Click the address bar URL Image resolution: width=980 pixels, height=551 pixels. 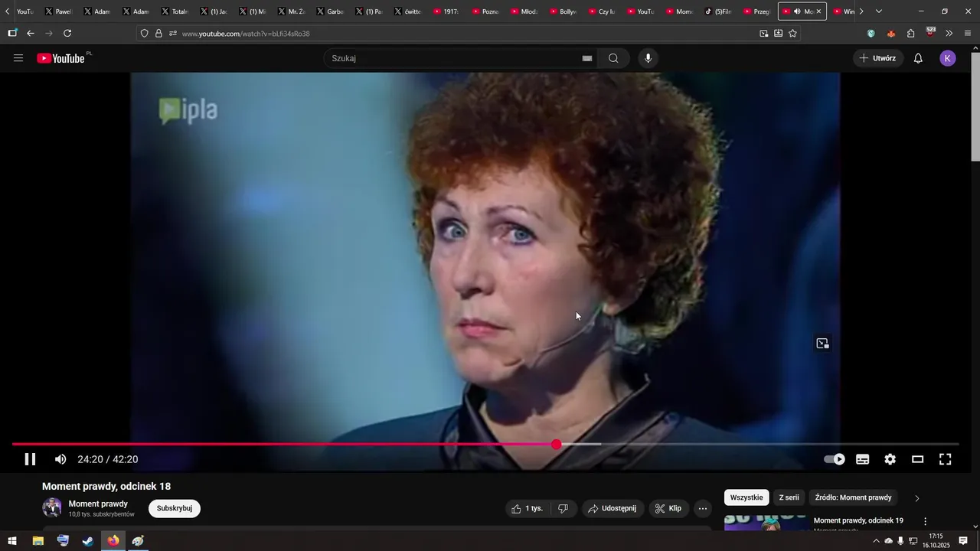(x=246, y=34)
